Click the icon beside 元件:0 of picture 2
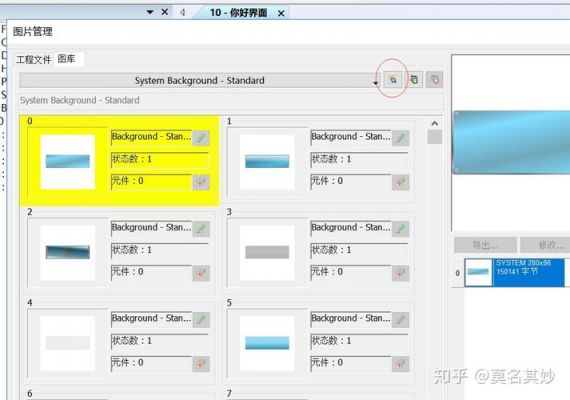The width and height of the screenshot is (570, 400). [x=201, y=273]
